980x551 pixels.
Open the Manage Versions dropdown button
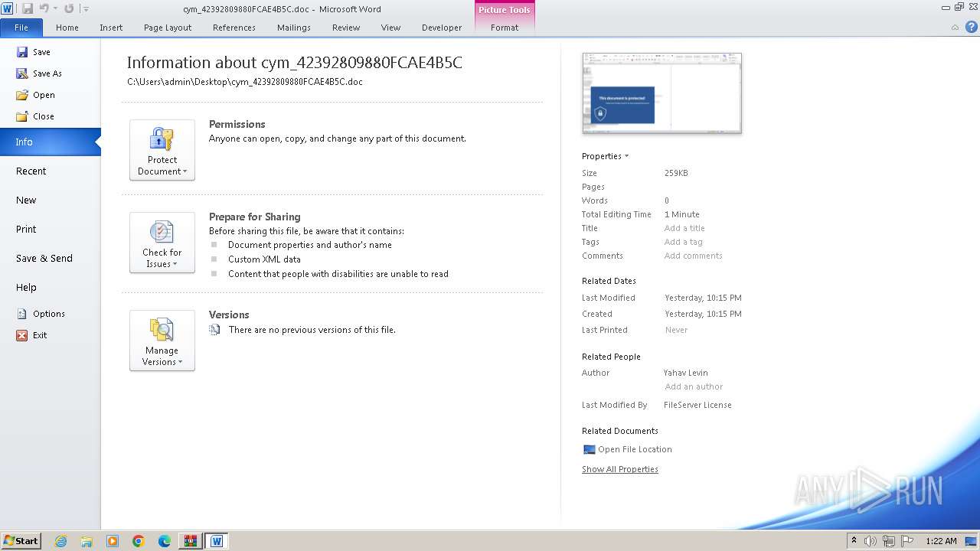(162, 341)
